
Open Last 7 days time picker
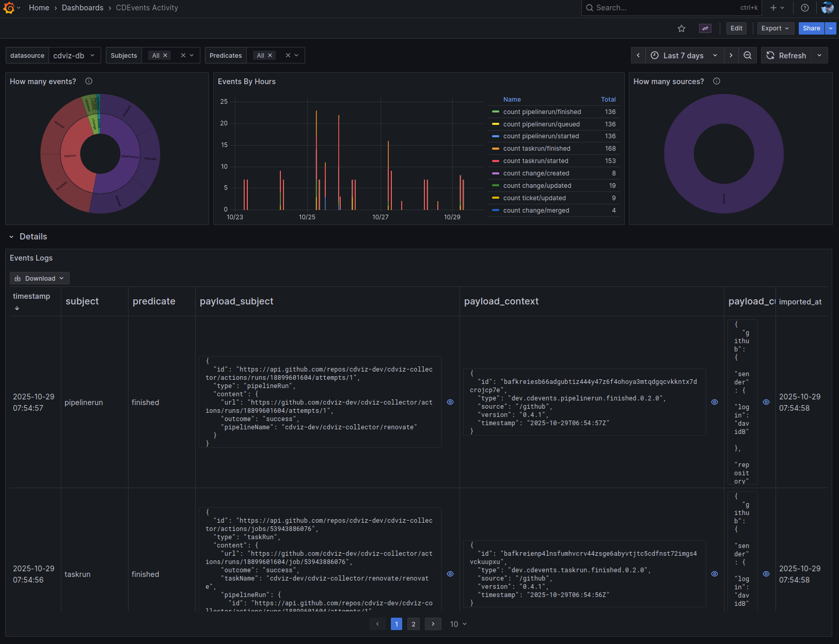click(684, 55)
